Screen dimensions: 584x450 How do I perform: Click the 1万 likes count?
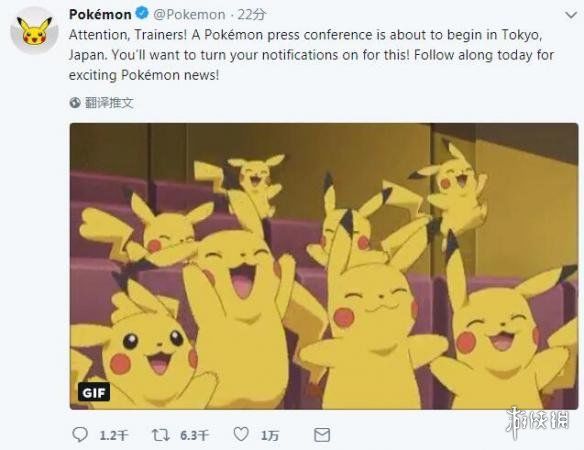tap(270, 435)
